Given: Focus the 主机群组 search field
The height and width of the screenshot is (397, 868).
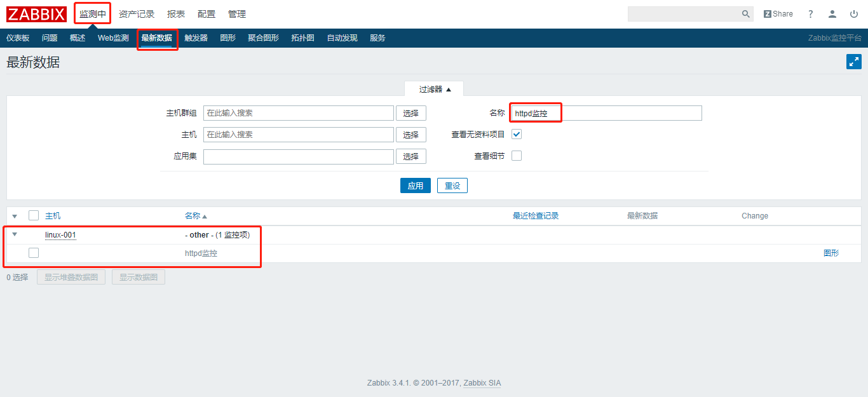Looking at the screenshot, I should pyautogui.click(x=299, y=113).
